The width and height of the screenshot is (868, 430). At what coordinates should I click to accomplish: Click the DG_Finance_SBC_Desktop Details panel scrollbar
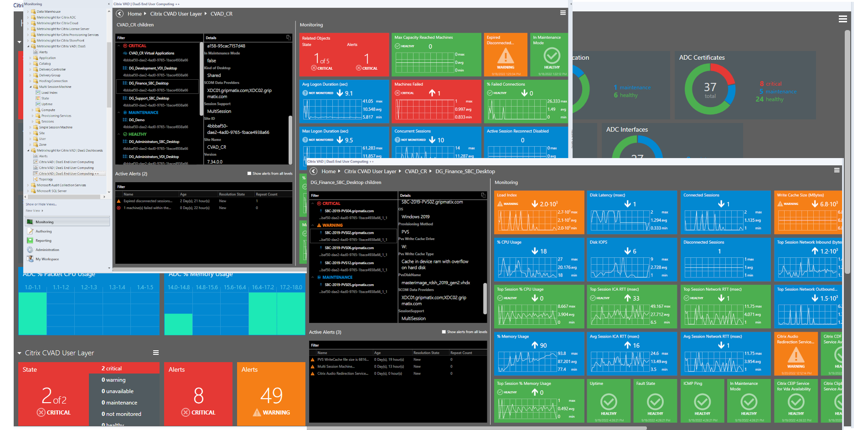tap(485, 298)
